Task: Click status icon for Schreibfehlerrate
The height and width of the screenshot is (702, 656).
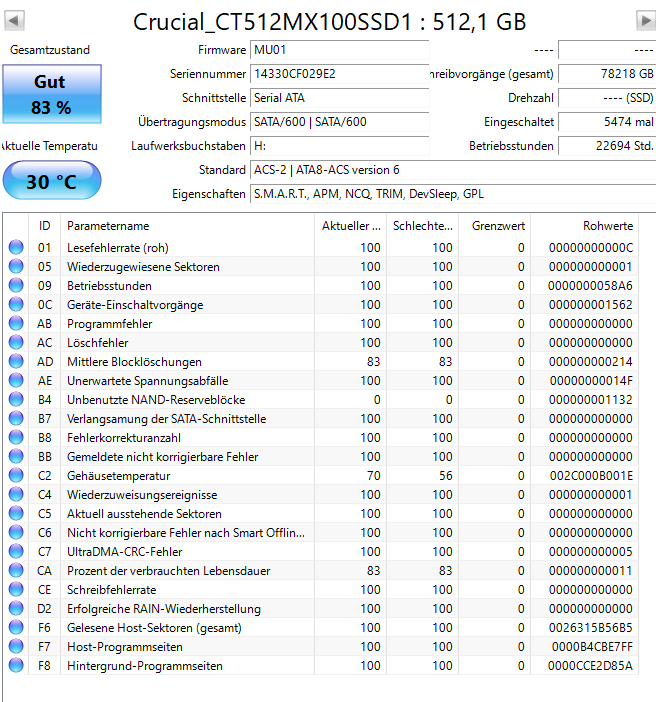Action: coord(16,590)
